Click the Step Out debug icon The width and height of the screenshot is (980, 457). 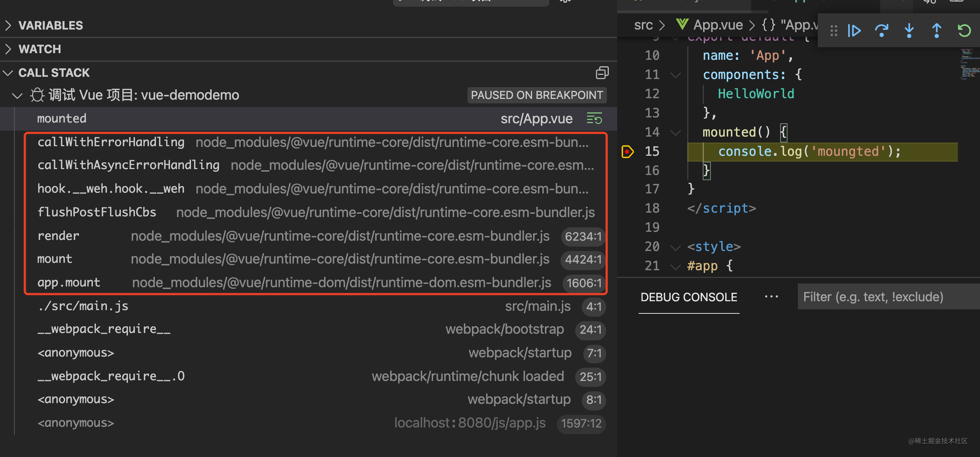pos(936,31)
